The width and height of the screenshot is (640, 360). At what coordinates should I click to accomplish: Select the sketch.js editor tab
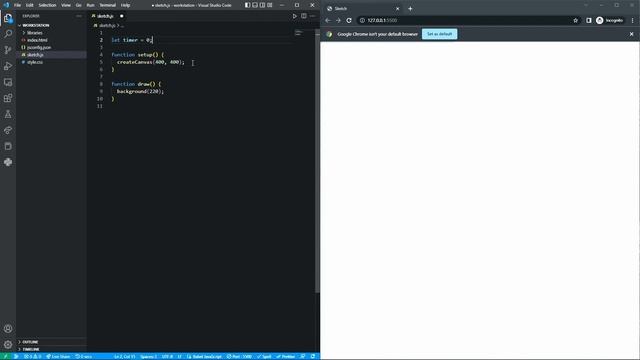(x=108, y=16)
